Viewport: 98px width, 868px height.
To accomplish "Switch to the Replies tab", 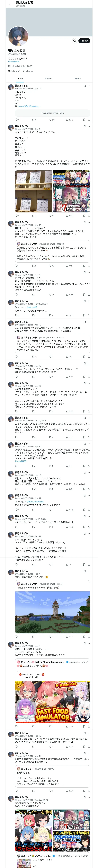I will (x=49, y=79).
